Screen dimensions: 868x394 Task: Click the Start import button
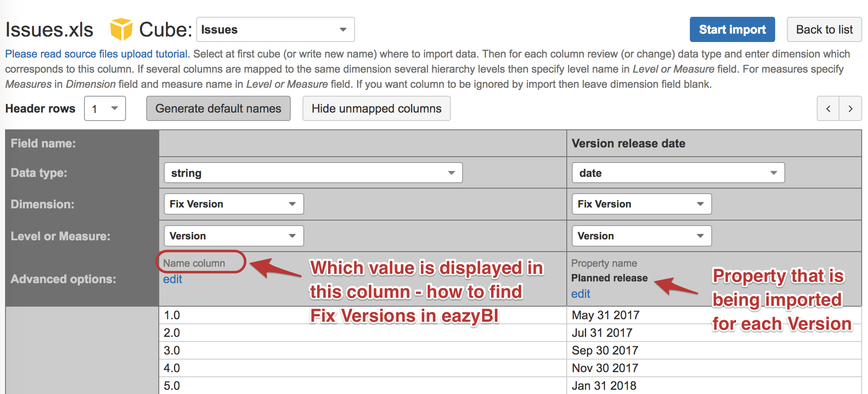coord(732,30)
